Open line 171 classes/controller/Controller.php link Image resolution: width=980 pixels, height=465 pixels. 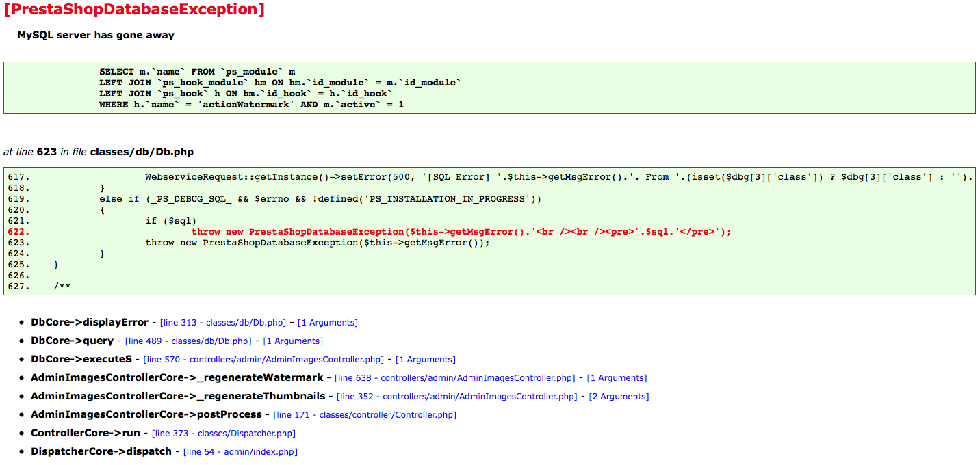(365, 415)
